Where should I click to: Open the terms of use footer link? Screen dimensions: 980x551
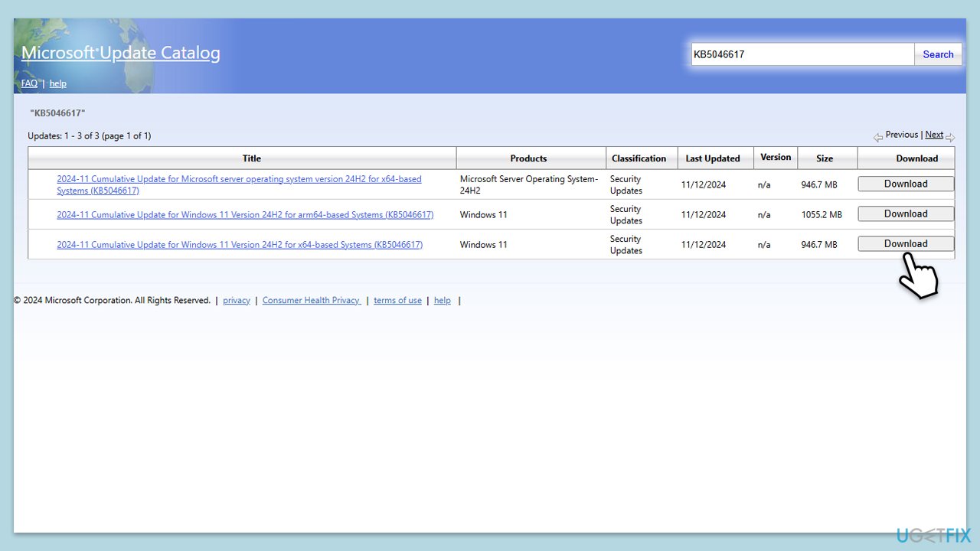pyautogui.click(x=397, y=301)
